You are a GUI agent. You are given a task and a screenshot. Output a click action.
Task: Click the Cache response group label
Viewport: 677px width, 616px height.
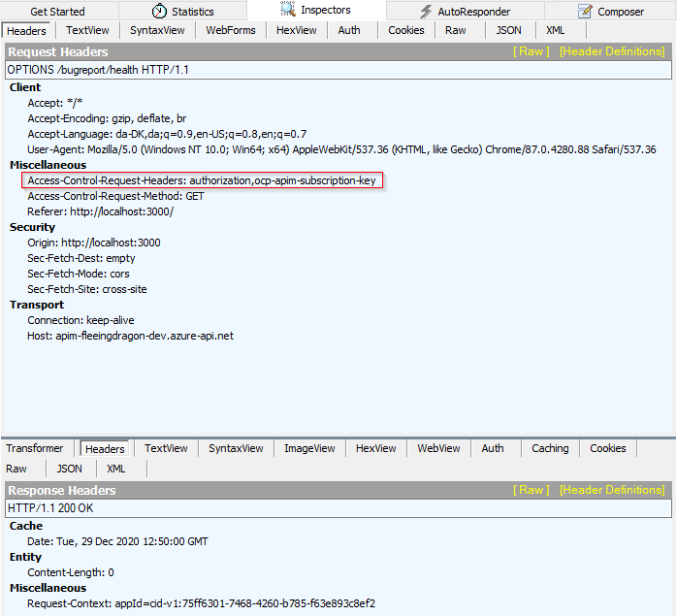click(x=26, y=526)
